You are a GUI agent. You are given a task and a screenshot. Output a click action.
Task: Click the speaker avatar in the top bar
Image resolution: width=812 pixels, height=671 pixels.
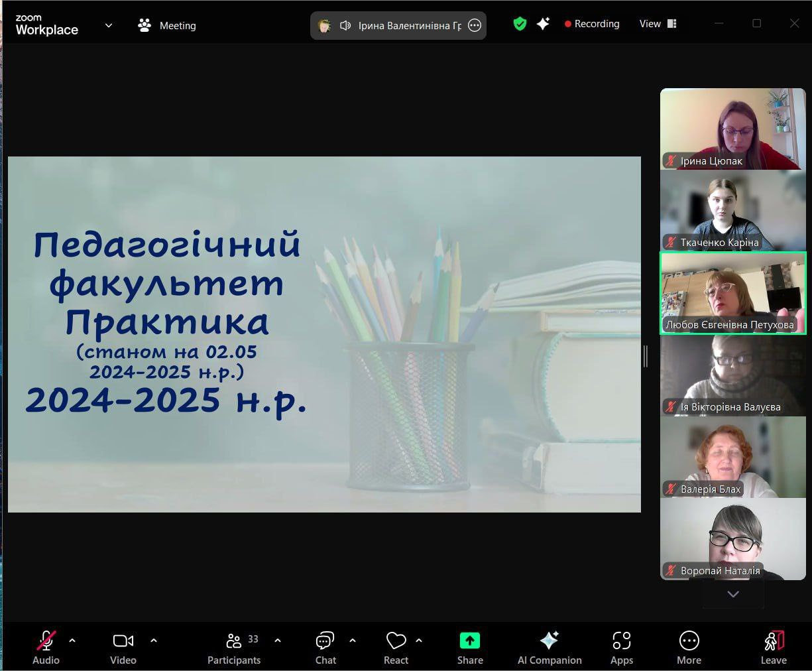324,26
